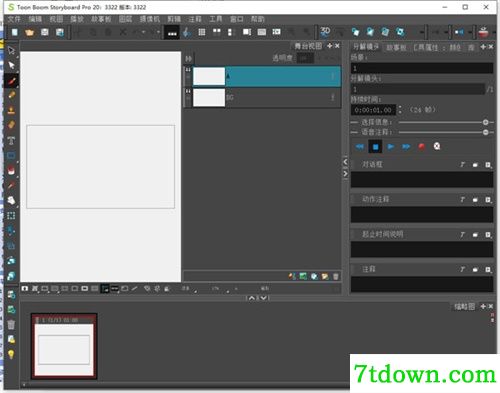Select the red Brush tool

pyautogui.click(x=11, y=80)
